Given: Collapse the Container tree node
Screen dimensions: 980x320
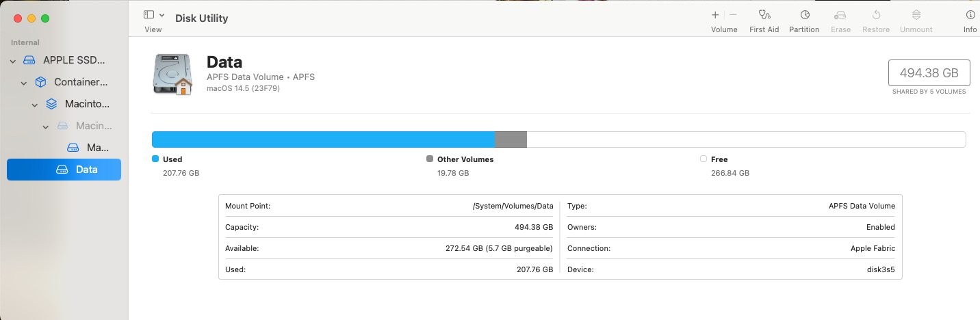Looking at the screenshot, I should click(x=24, y=83).
